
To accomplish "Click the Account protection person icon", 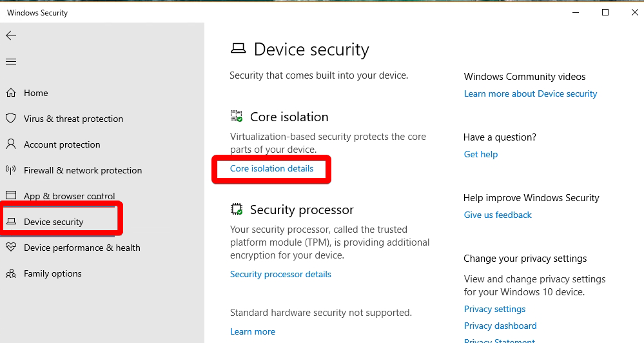I will tap(11, 144).
